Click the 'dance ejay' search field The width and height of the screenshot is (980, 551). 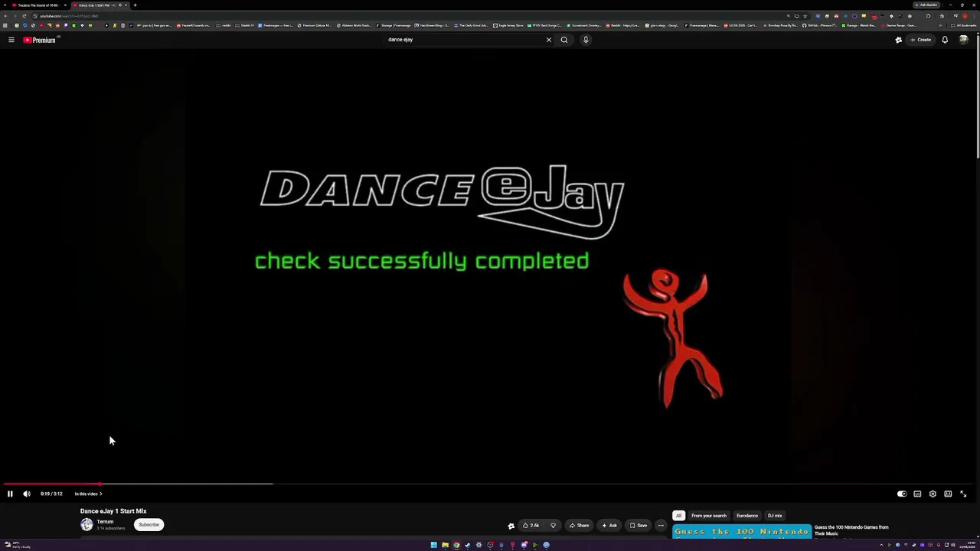point(463,40)
